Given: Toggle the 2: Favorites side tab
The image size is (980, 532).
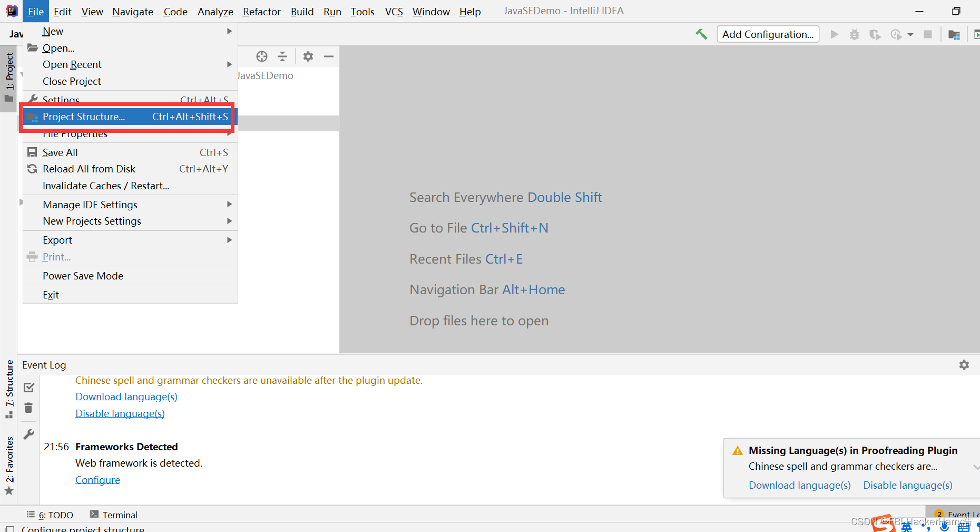Looking at the screenshot, I should [9, 466].
